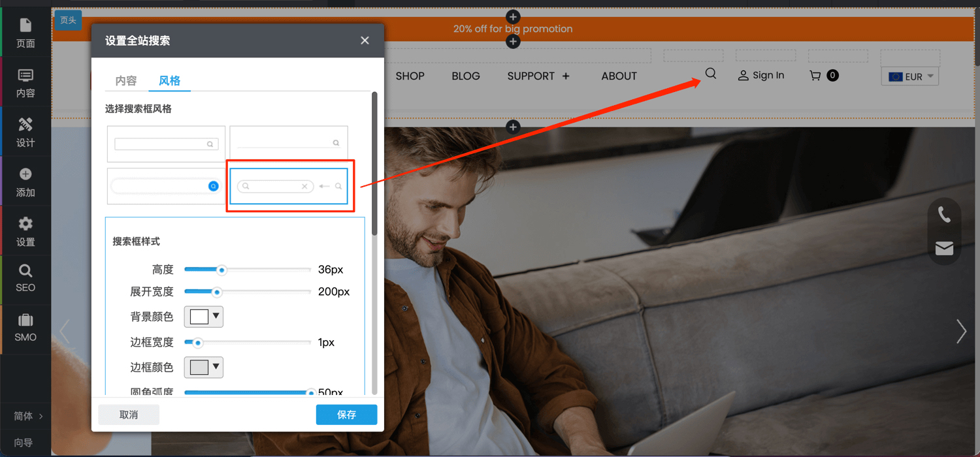The height and width of the screenshot is (457, 980).
Task: Open the SEO search icon in sidebar
Action: pos(25,278)
